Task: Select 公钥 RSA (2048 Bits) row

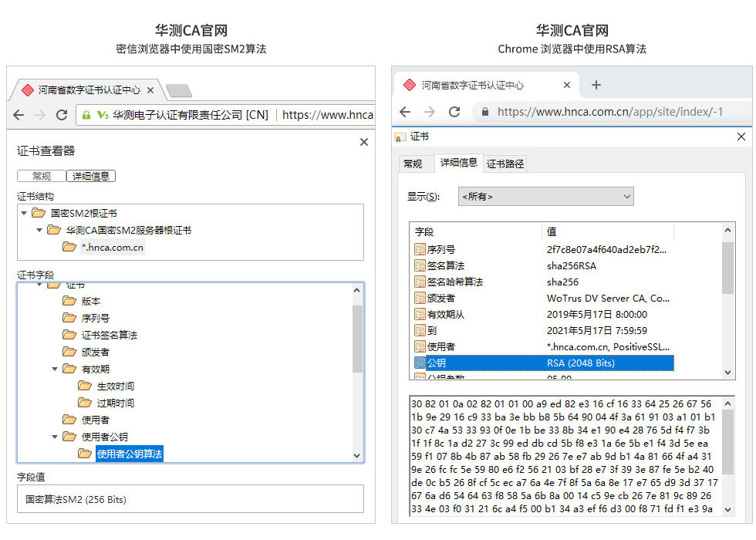Action: coord(542,363)
